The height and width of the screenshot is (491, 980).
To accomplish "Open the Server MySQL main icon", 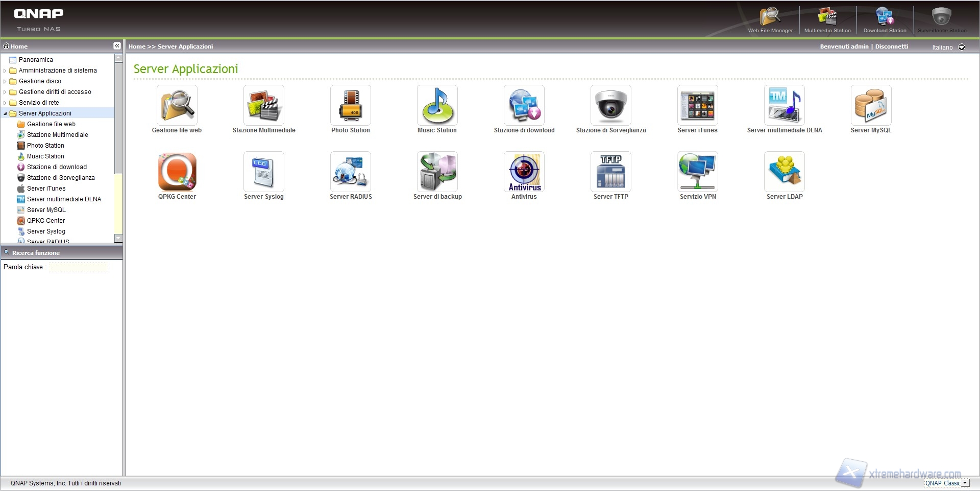I will click(871, 106).
